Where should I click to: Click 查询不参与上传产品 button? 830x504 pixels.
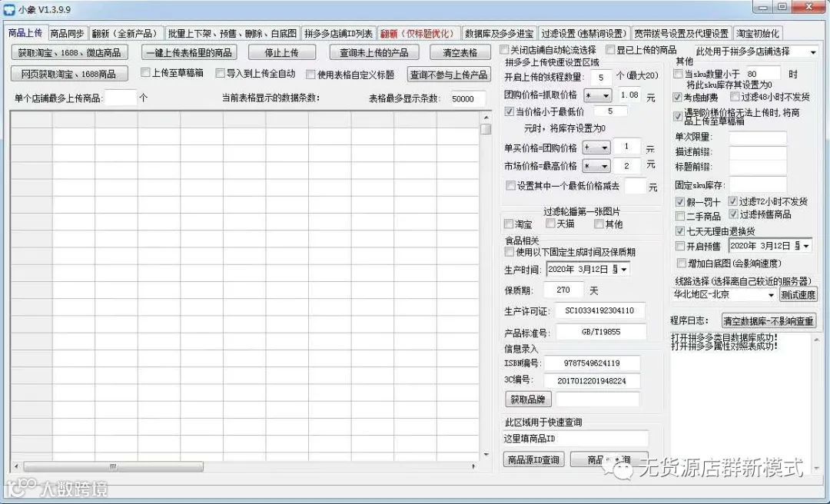449,75
